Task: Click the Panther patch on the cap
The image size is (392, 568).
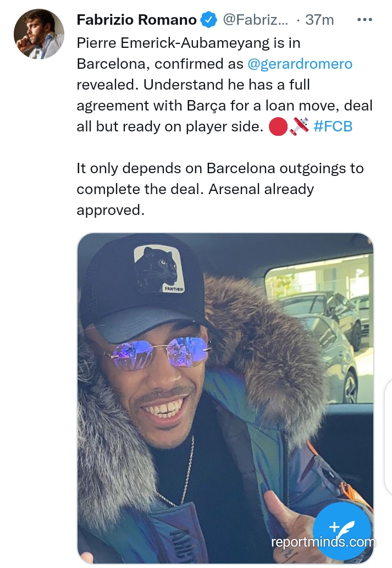Action: click(159, 269)
